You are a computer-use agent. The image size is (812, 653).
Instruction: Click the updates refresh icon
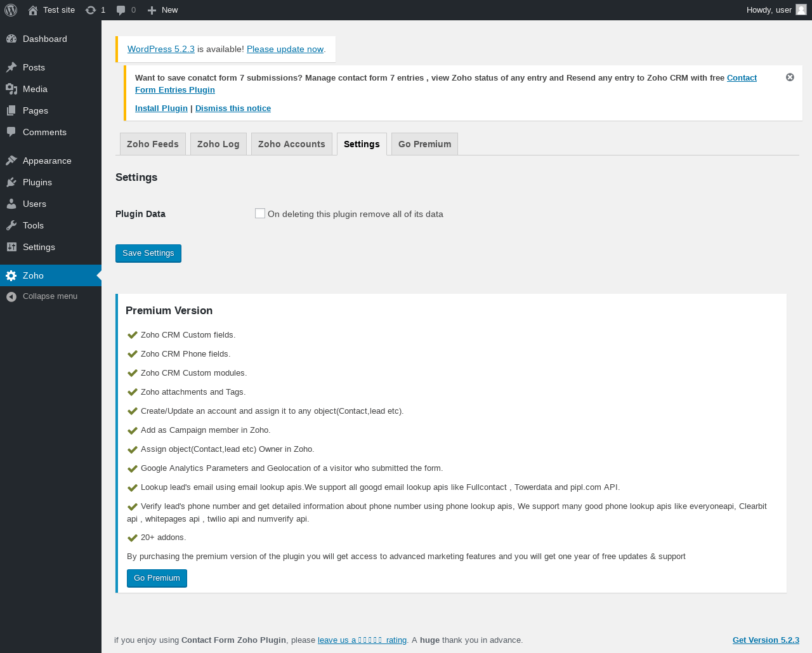coord(91,10)
